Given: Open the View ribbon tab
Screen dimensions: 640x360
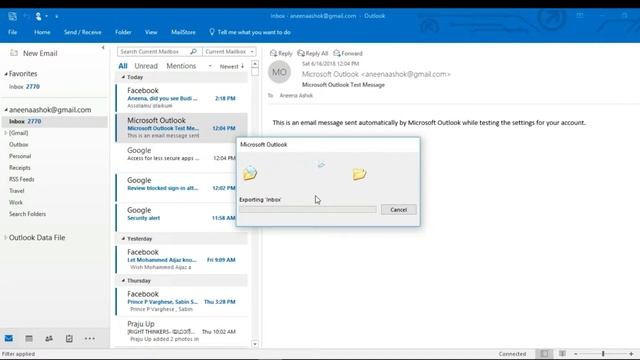Looking at the screenshot, I should (151, 32).
